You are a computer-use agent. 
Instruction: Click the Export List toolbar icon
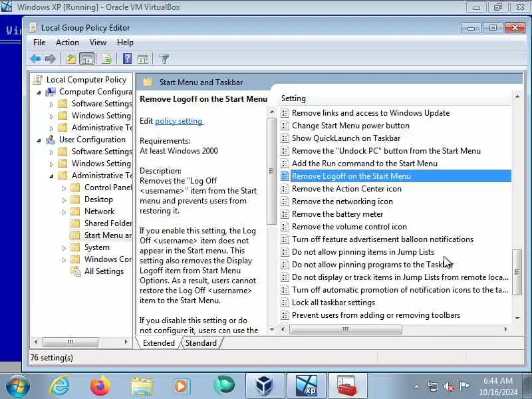[x=107, y=59]
